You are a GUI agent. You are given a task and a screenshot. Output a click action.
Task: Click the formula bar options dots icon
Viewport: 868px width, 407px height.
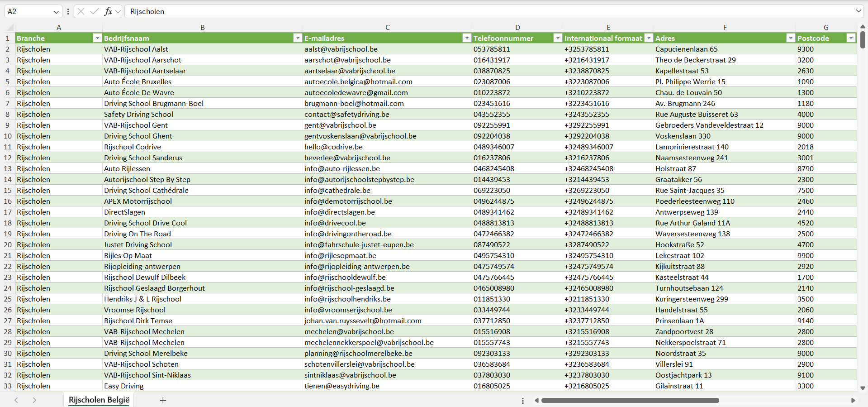[68, 11]
